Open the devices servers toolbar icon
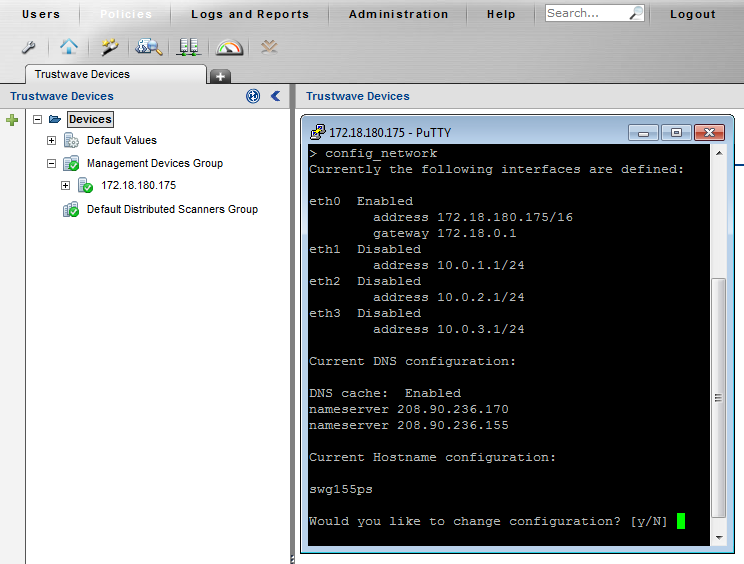The image size is (744, 564). [188, 47]
